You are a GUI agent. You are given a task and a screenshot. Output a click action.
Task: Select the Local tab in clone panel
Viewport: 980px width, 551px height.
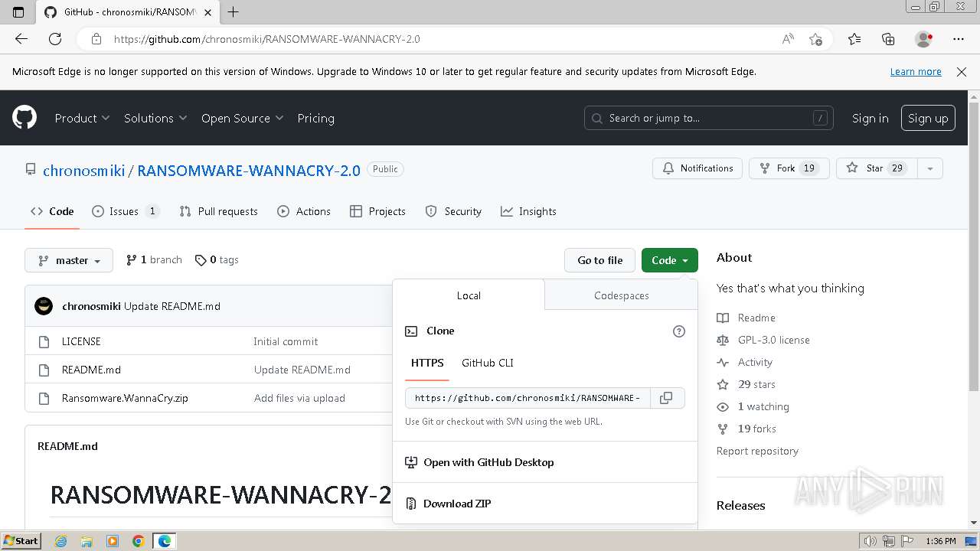[469, 295]
